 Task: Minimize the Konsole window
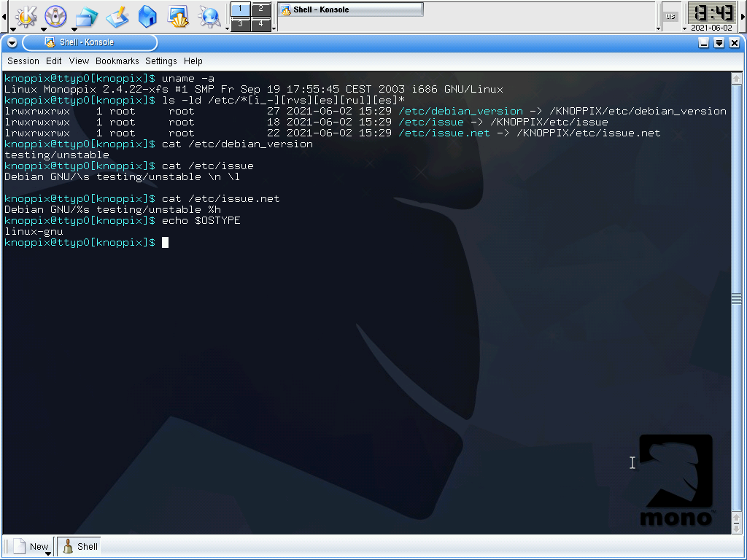point(704,43)
